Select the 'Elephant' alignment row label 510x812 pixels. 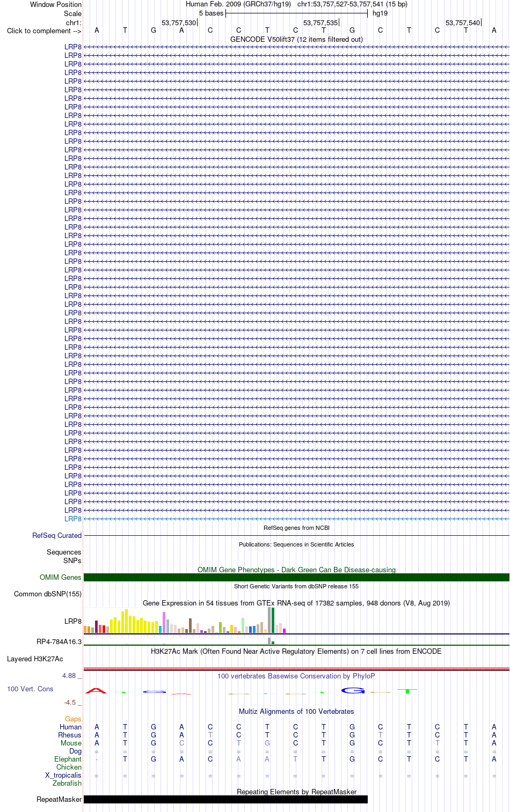(x=68, y=759)
